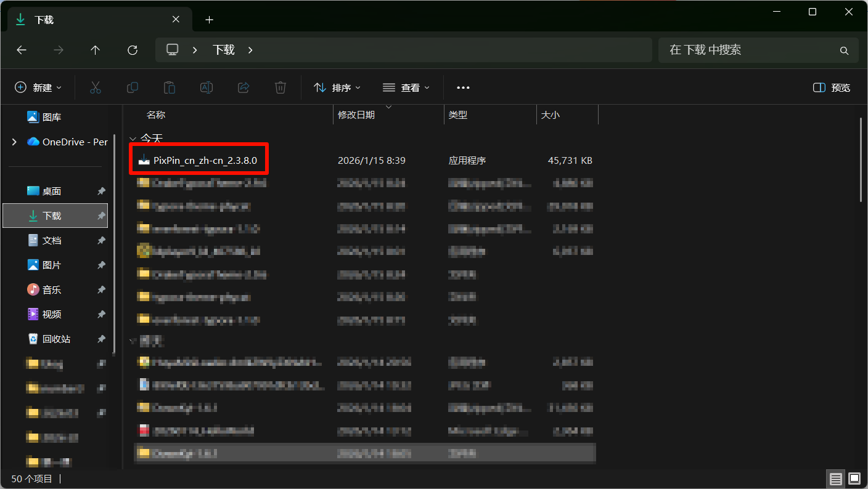Switch to large thumbnails view in status bar

coord(854,479)
